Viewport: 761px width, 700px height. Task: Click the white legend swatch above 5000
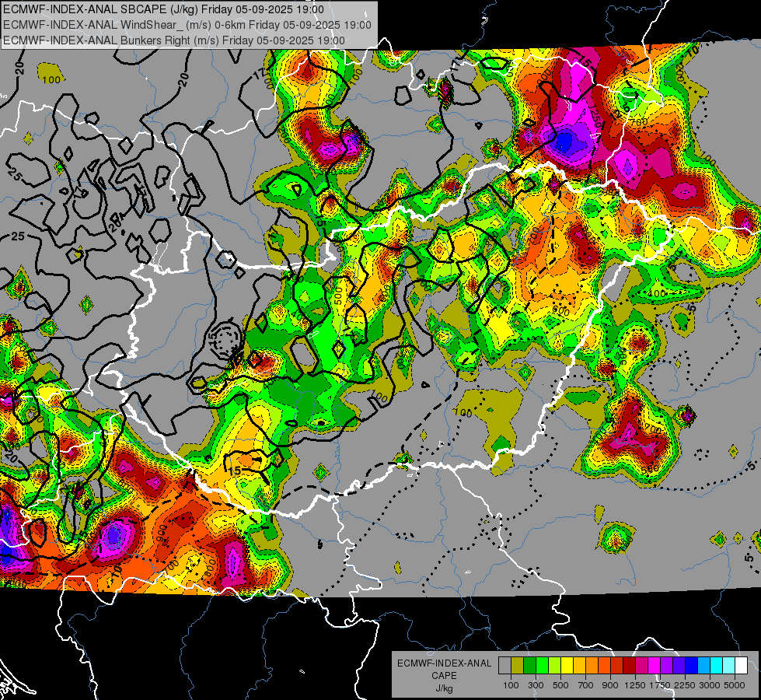(x=741, y=666)
